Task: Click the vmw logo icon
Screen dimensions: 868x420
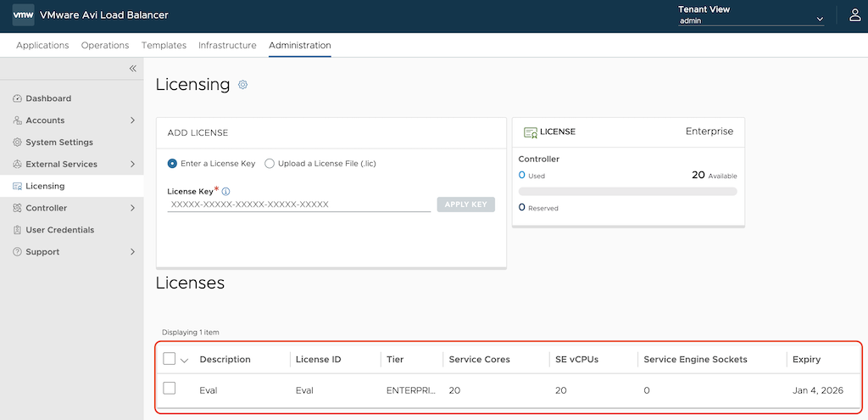Action: (23, 15)
